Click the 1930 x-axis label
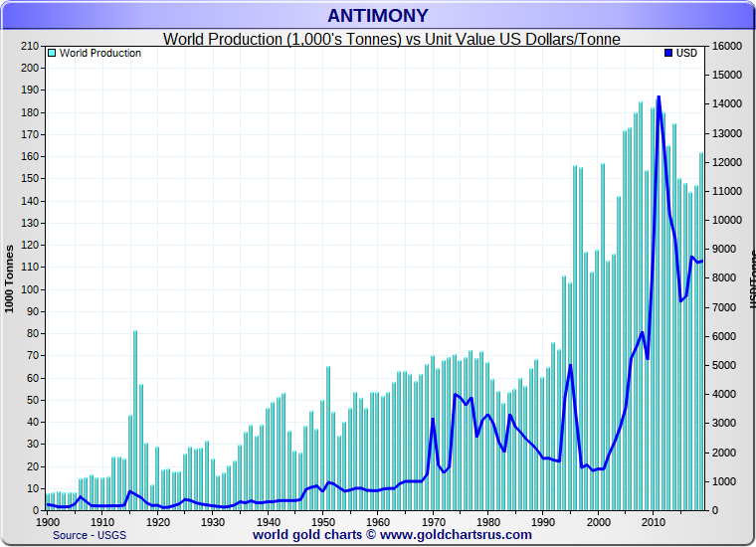This screenshot has height=547, width=756. coord(213,522)
